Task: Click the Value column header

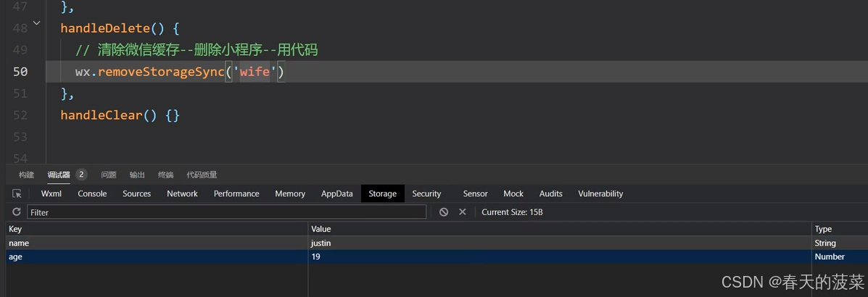Action: point(560,229)
